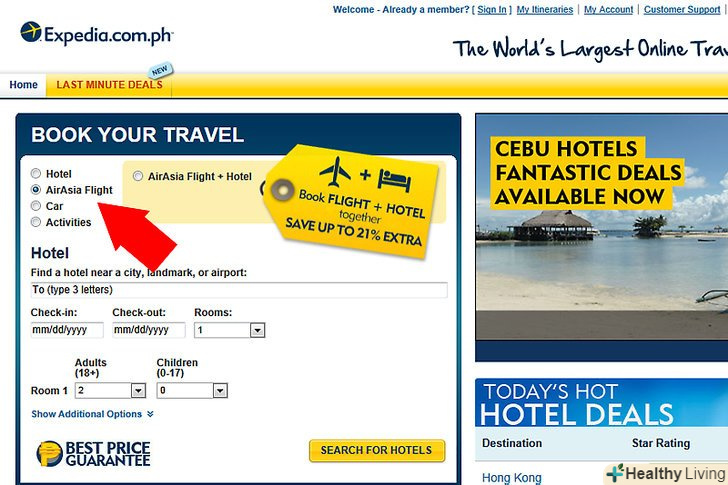Click the airplane icon on yellow tag
The image size is (728, 485).
[x=335, y=171]
